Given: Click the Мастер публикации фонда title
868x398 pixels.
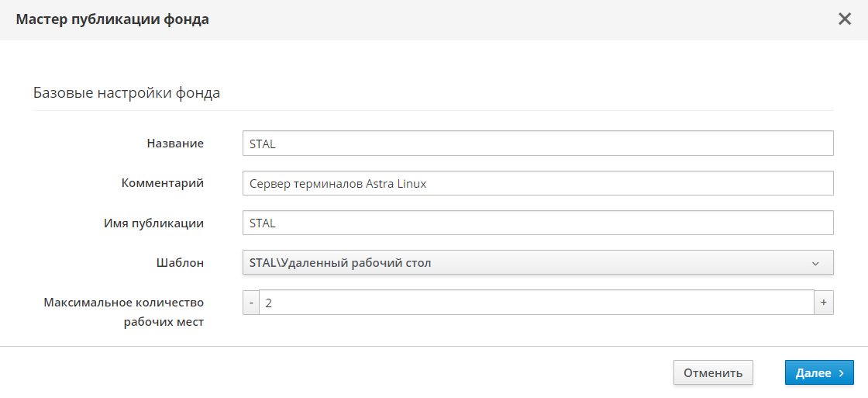Looking at the screenshot, I should pos(112,19).
